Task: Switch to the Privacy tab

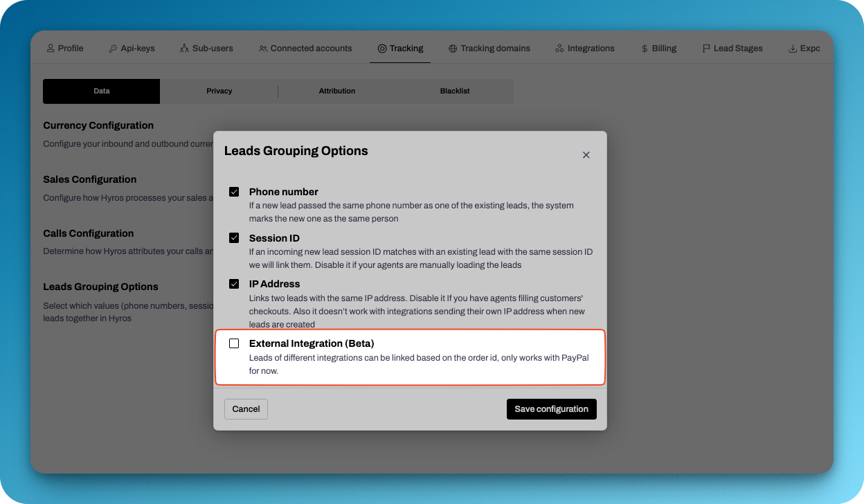Action: 219,91
